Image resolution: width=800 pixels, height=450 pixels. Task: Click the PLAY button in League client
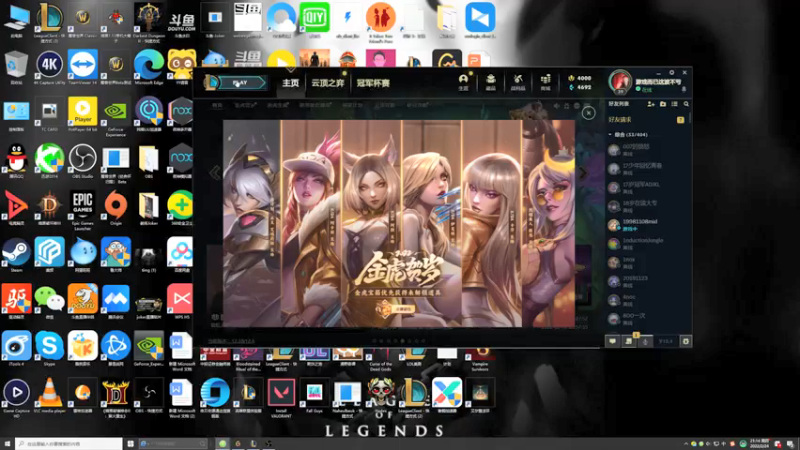pos(241,83)
